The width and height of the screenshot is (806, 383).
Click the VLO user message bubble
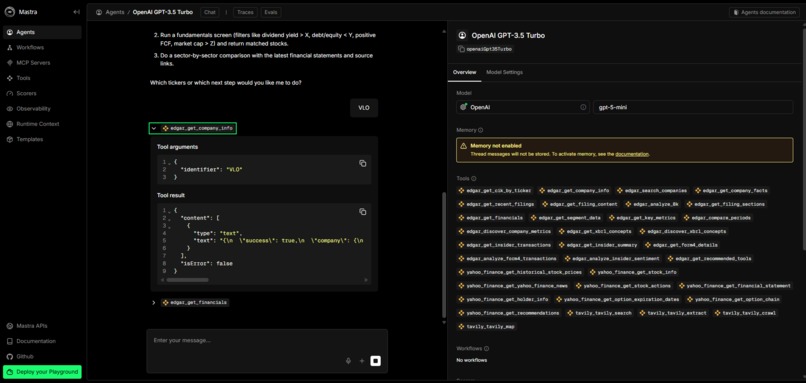364,108
